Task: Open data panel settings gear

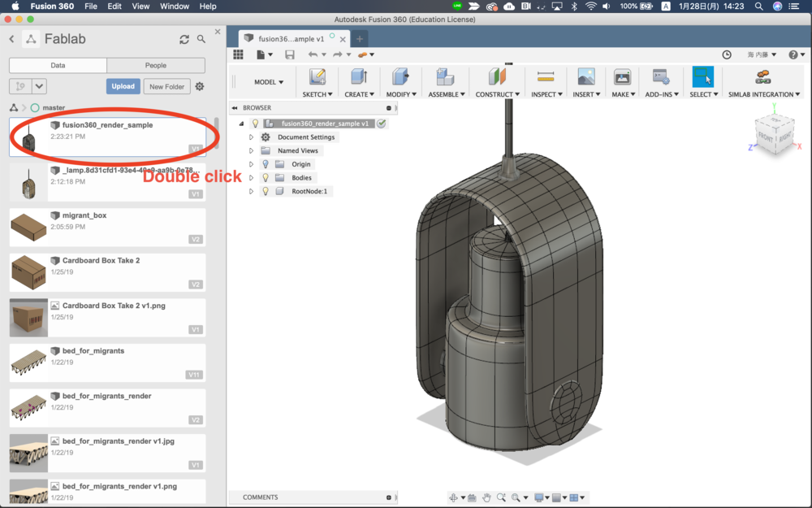Action: pyautogui.click(x=200, y=86)
